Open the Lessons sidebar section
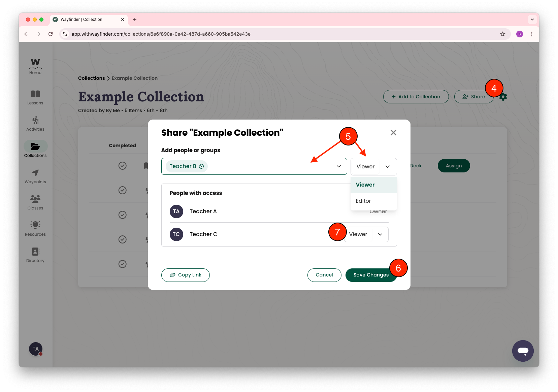The width and height of the screenshot is (558, 392). coord(35,97)
